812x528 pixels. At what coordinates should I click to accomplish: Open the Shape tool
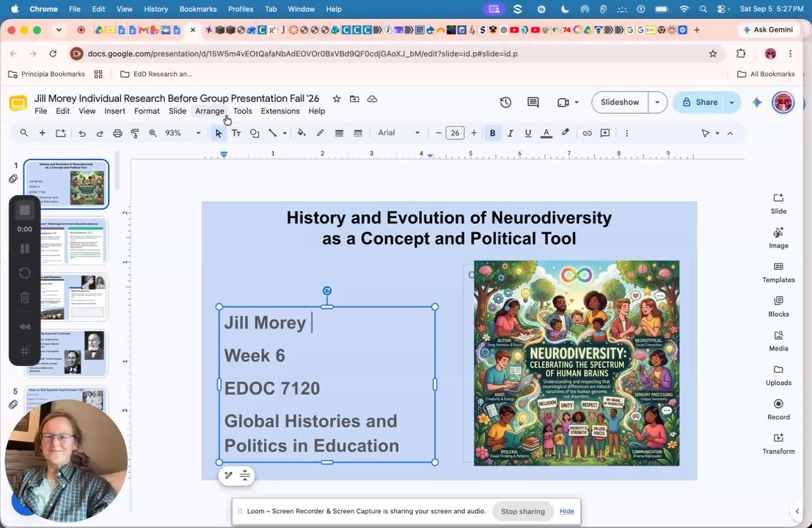[255, 133]
